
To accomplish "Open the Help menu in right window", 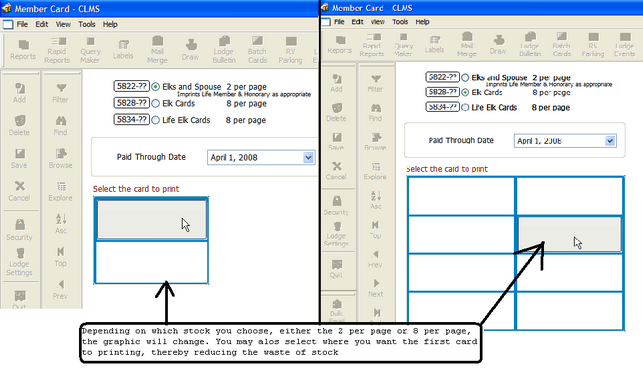I will 422,22.
